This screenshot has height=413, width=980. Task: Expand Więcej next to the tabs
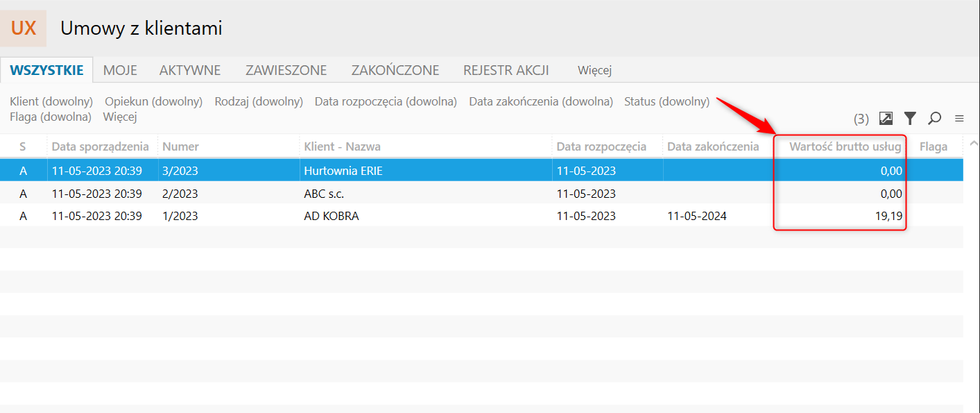click(x=594, y=70)
